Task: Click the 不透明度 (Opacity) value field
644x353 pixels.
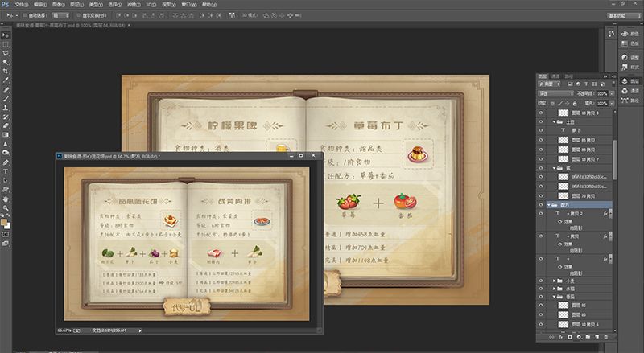Action: [602, 93]
